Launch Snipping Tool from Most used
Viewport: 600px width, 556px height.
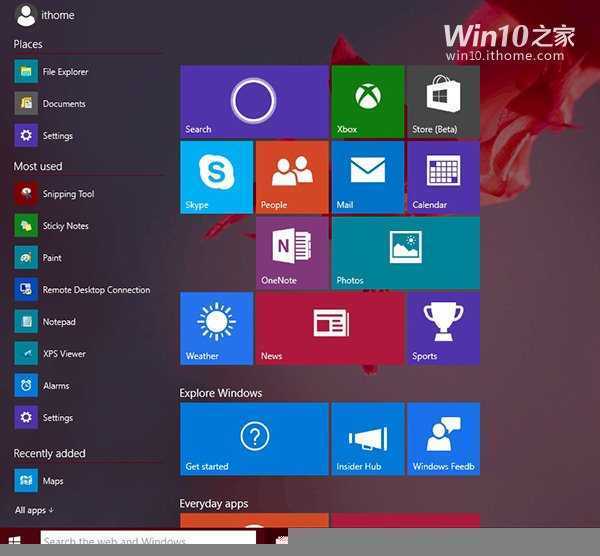pyautogui.click(x=54, y=194)
